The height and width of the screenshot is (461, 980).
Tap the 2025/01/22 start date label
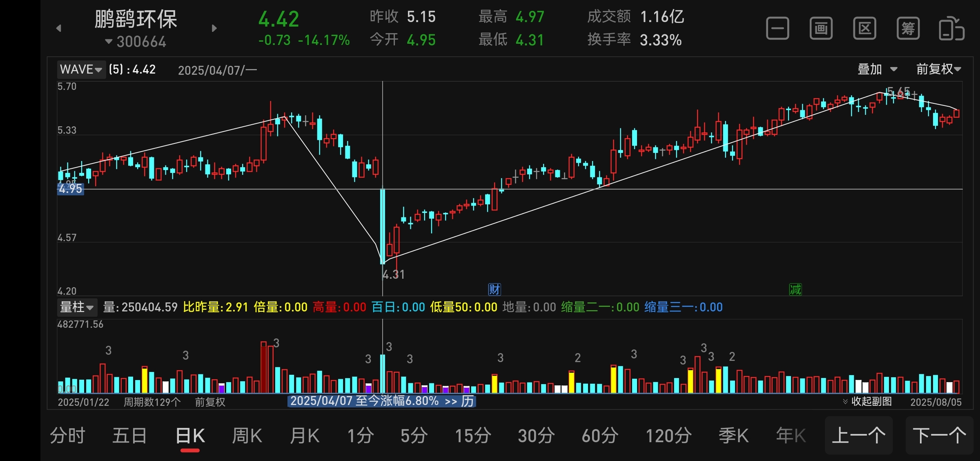tap(84, 402)
